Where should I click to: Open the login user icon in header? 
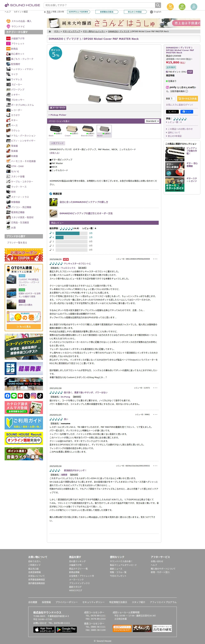[194, 7]
